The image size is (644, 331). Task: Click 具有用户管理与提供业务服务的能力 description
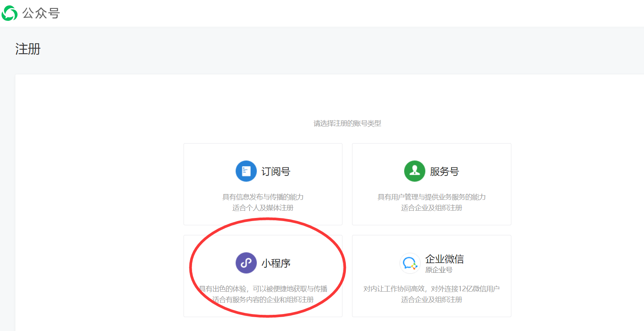pyautogui.click(x=431, y=197)
